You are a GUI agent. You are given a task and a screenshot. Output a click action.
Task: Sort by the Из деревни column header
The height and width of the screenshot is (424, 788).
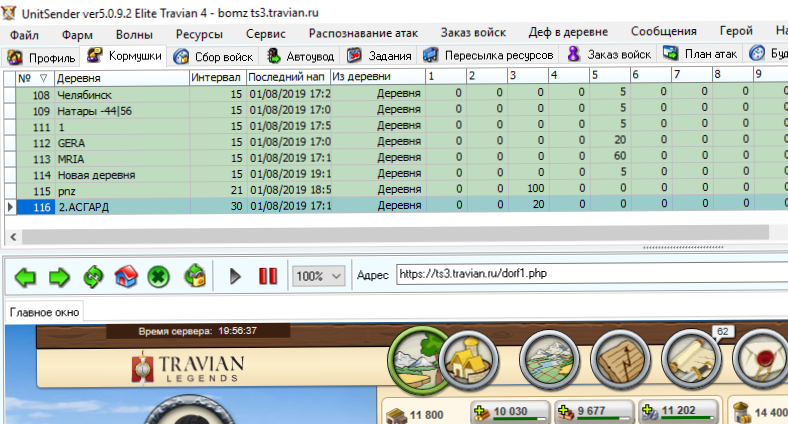click(x=378, y=77)
